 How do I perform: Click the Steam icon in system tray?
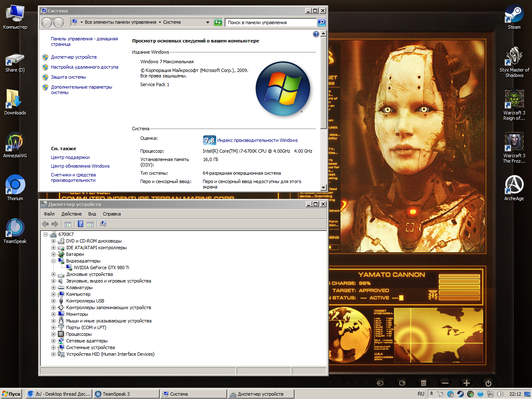coord(460,394)
